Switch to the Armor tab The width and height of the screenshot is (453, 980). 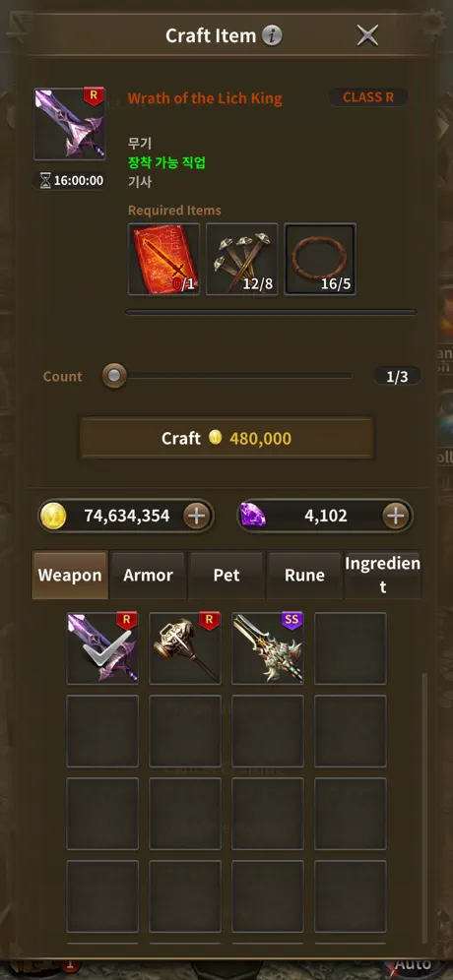click(148, 575)
